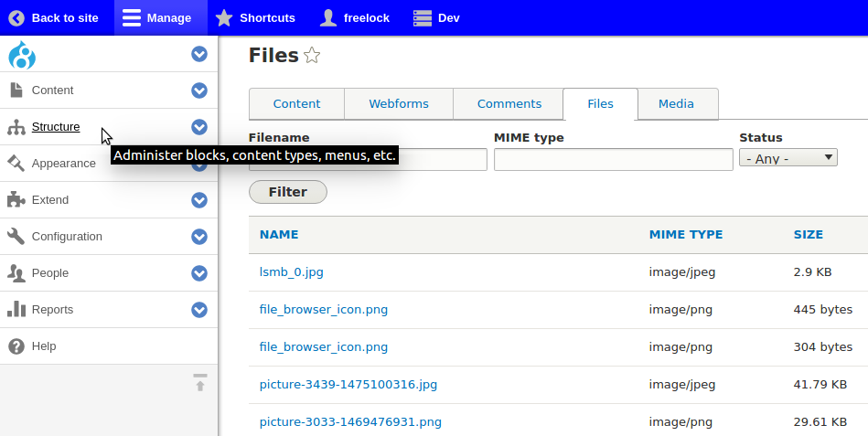The image size is (868, 436).
Task: Click the MIME type input field
Action: [x=614, y=159]
